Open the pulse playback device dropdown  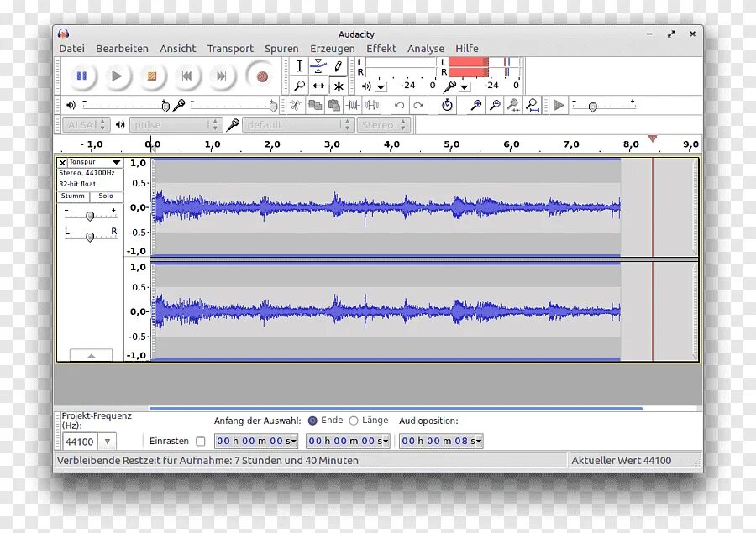point(176,125)
